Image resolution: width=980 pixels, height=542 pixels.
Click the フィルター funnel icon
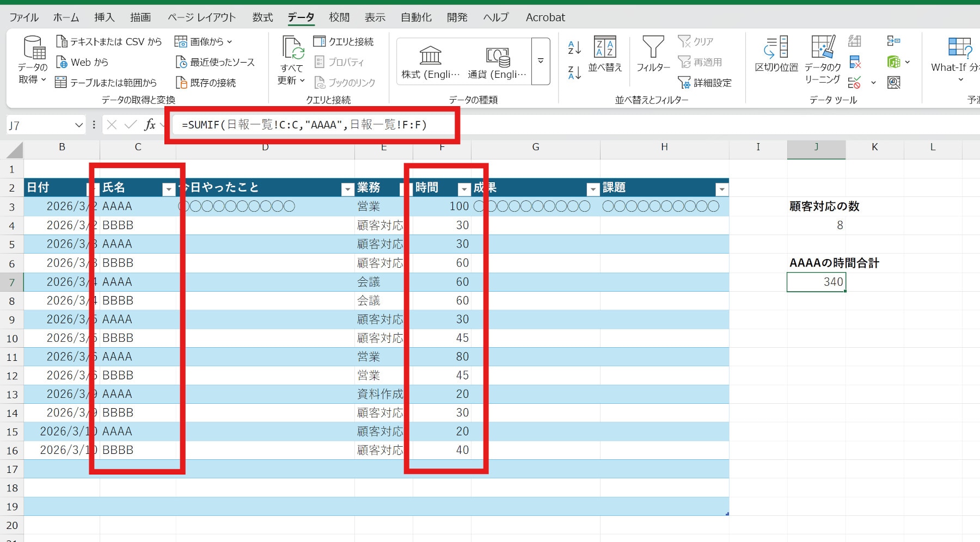[653, 48]
